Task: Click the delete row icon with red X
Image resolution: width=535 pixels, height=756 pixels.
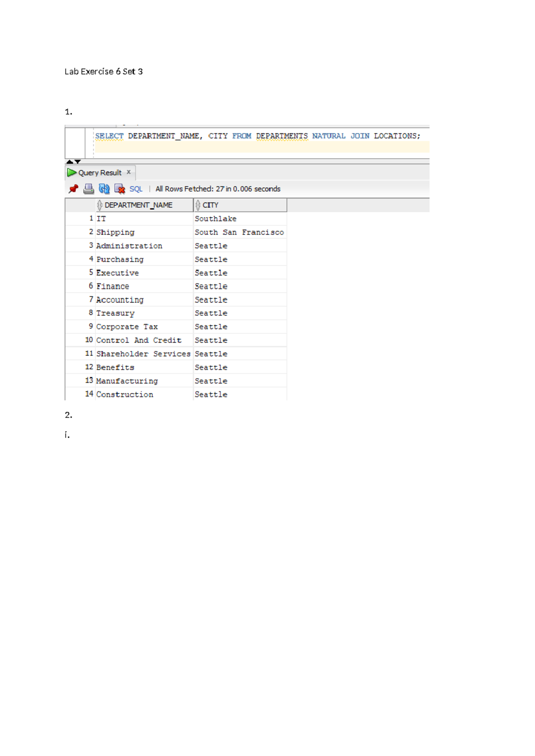Action: (x=119, y=189)
